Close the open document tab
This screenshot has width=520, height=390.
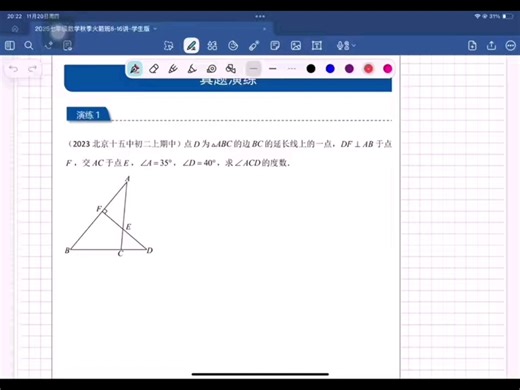(x=264, y=29)
